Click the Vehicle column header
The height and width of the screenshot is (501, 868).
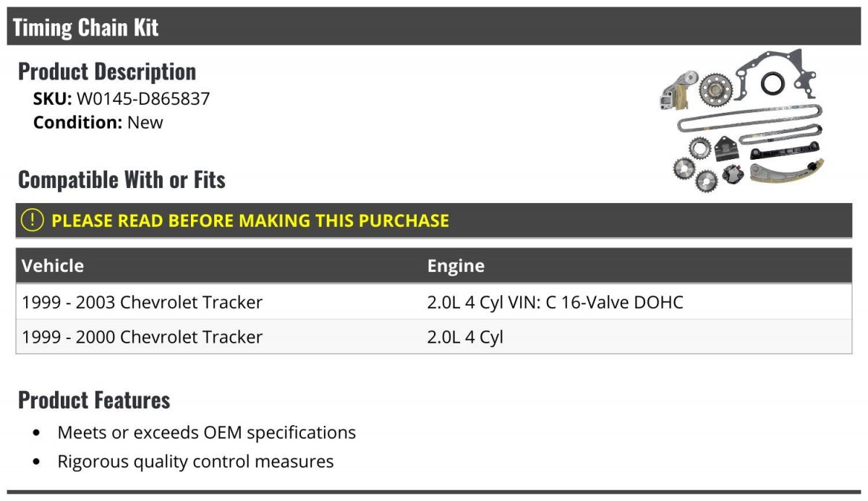[53, 265]
